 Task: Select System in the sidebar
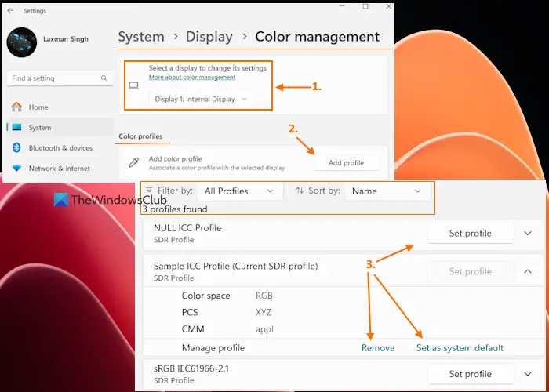click(x=60, y=127)
